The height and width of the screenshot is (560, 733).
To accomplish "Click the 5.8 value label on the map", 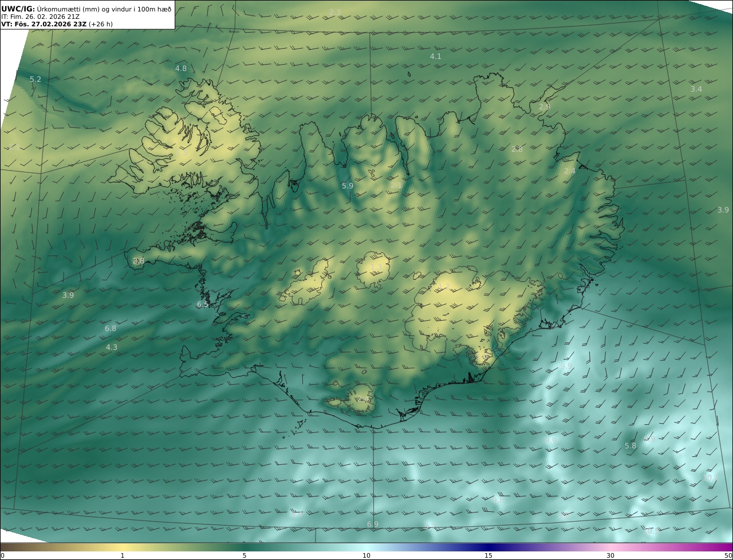I will point(630,446).
